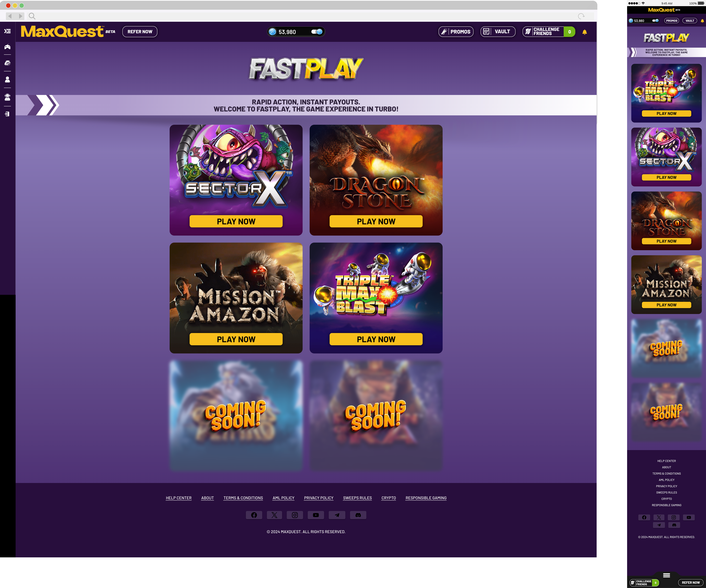Play Now on Sector X game
The height and width of the screenshot is (588, 706).
pyautogui.click(x=236, y=222)
